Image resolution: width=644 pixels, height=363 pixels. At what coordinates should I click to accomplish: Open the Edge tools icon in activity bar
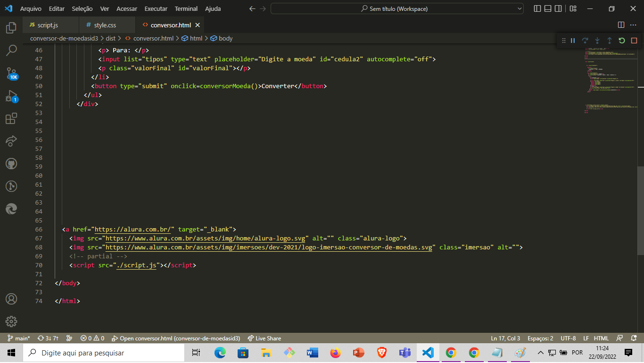[x=11, y=209]
